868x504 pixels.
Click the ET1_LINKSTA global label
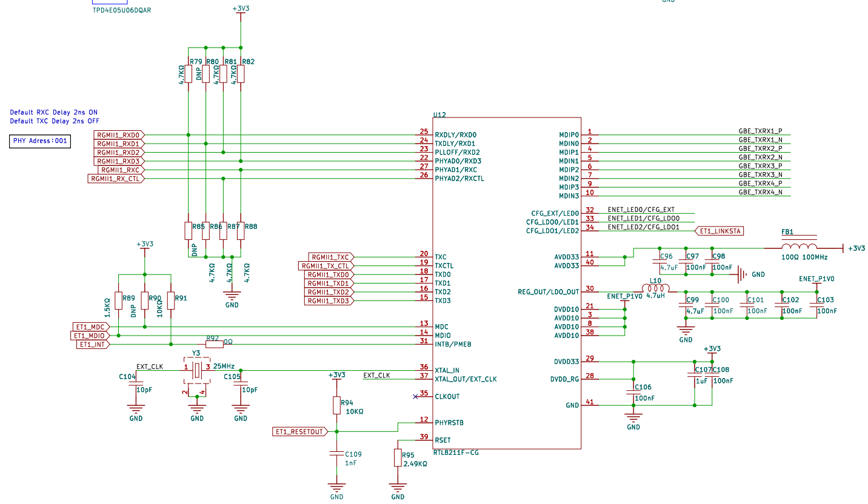[719, 231]
